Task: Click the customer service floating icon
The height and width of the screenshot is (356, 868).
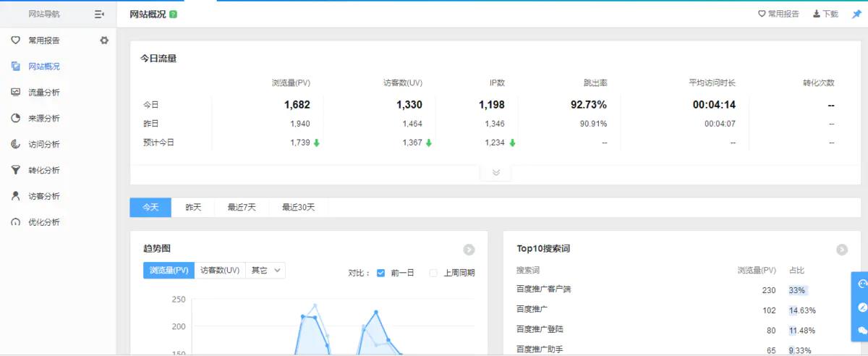Action: [x=861, y=284]
